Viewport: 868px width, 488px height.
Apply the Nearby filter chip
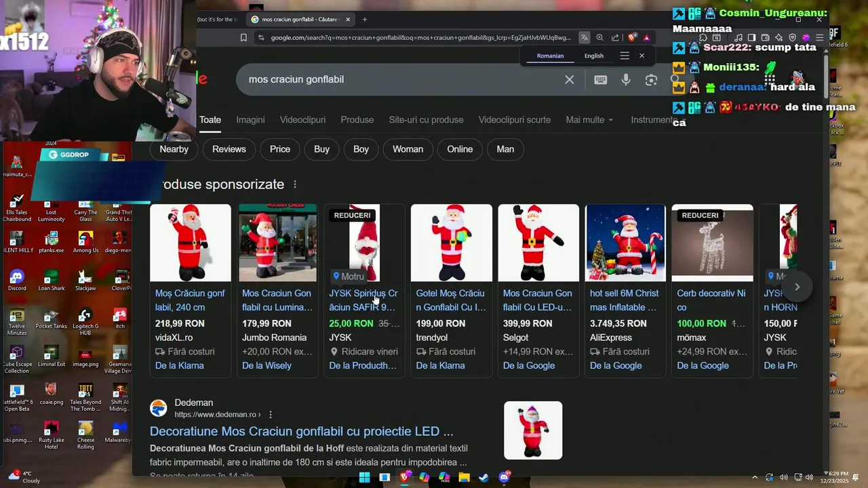(x=174, y=149)
